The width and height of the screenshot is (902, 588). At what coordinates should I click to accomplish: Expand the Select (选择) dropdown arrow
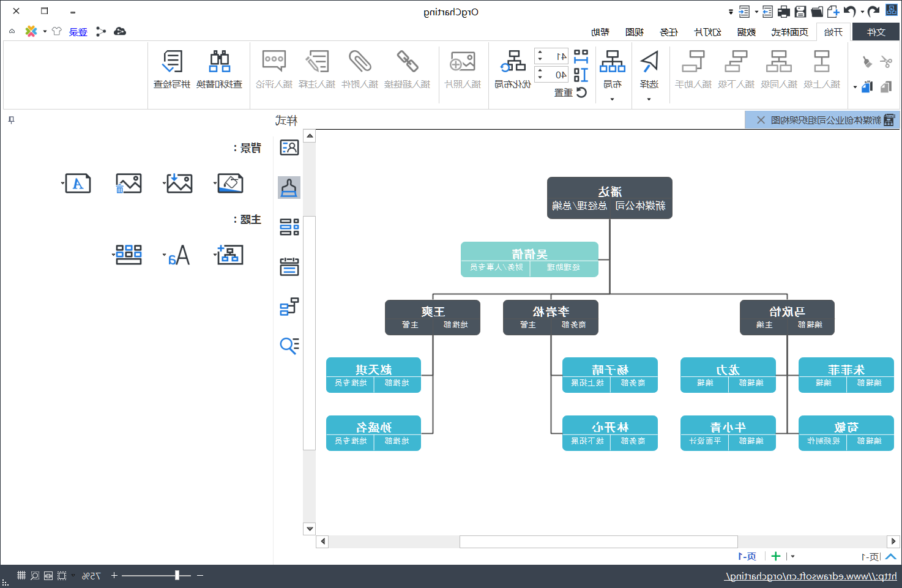point(649,99)
